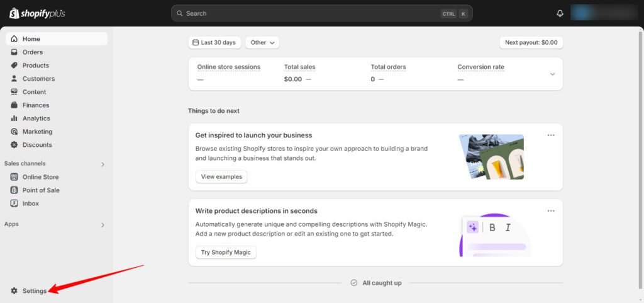Viewport: 644px width, 303px height.
Task: Click into the Search field
Action: (321, 13)
